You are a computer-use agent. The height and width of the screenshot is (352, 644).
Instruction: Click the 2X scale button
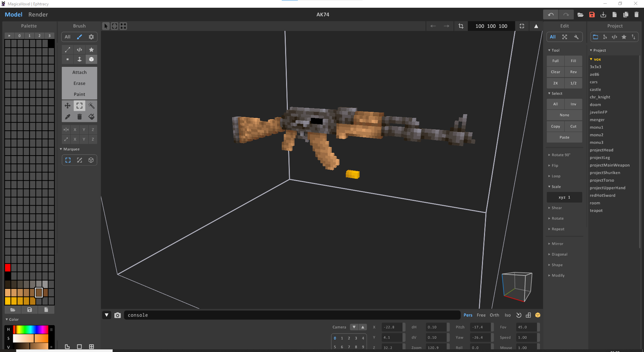point(555,83)
